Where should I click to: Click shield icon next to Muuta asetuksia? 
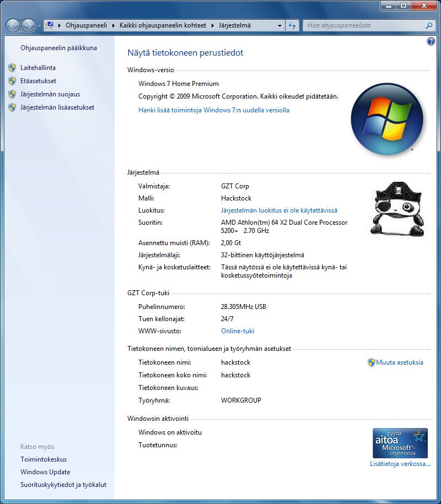(371, 362)
